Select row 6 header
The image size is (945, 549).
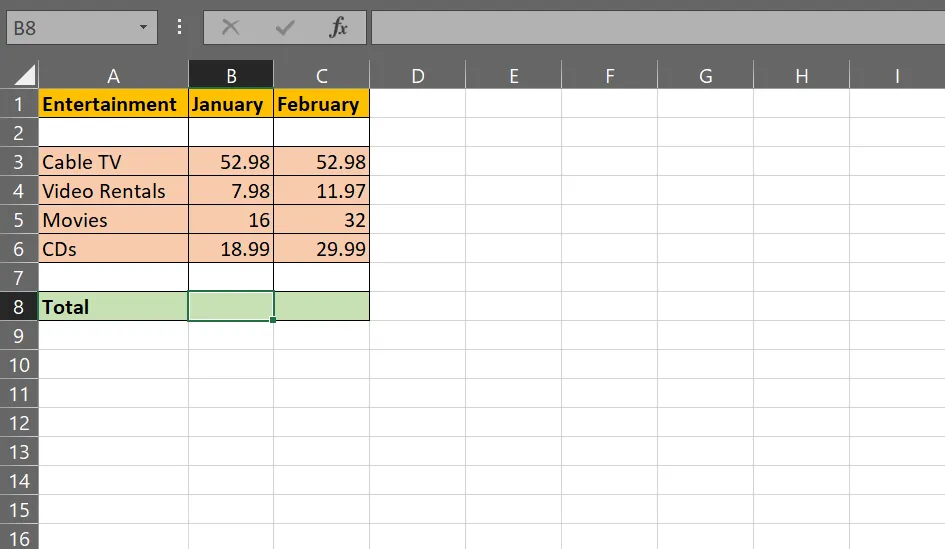[19, 248]
